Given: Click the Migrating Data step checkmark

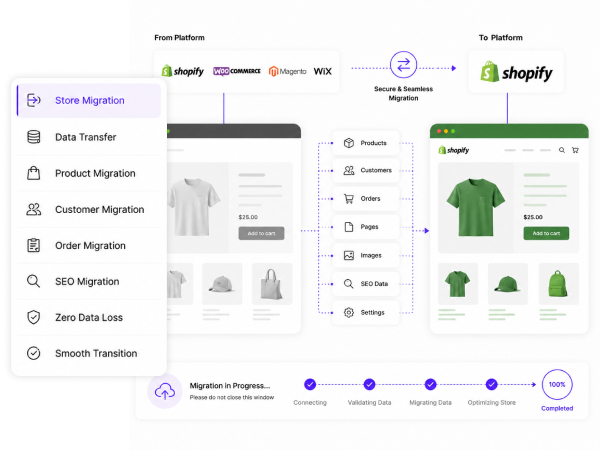Looking at the screenshot, I should click(x=430, y=384).
